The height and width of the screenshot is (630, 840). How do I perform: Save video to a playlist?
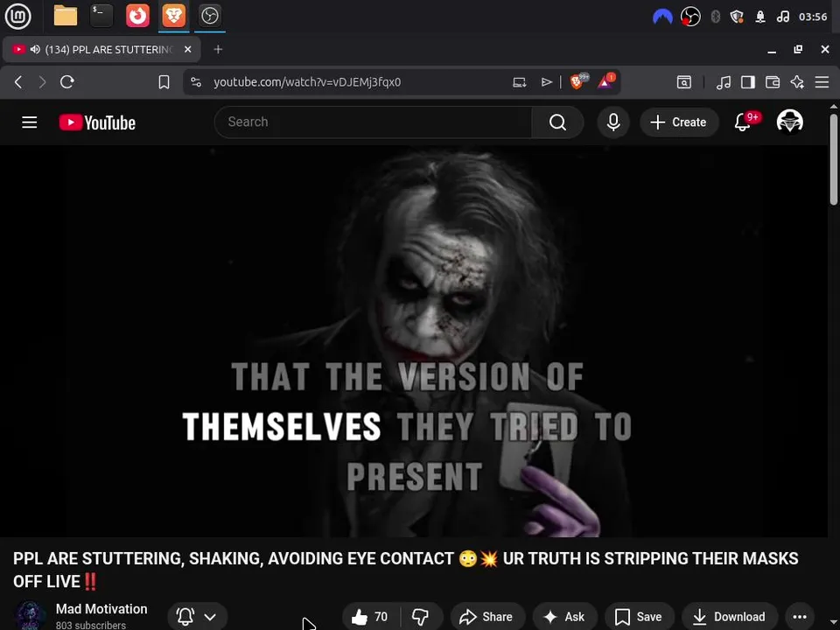pyautogui.click(x=639, y=617)
